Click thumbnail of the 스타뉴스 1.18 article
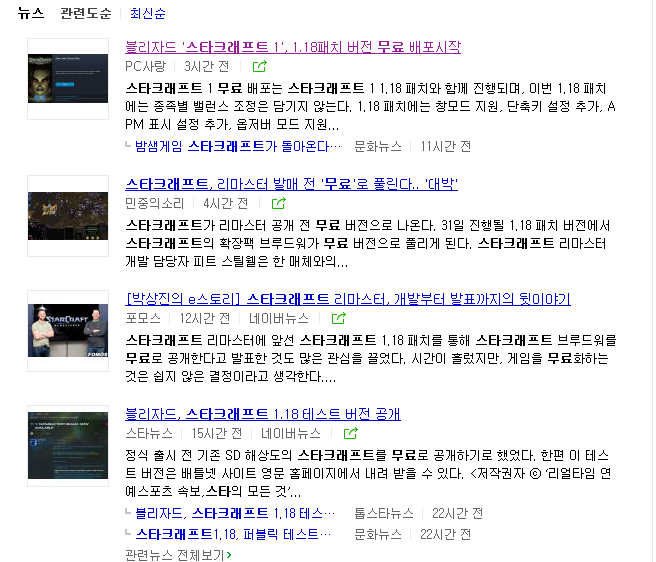 pos(68,446)
